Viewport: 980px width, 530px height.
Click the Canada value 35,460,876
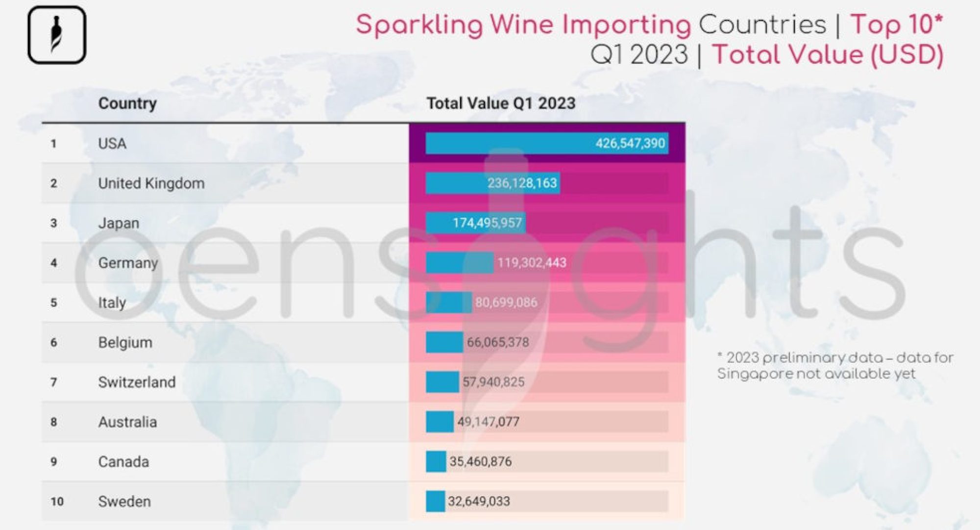click(480, 461)
